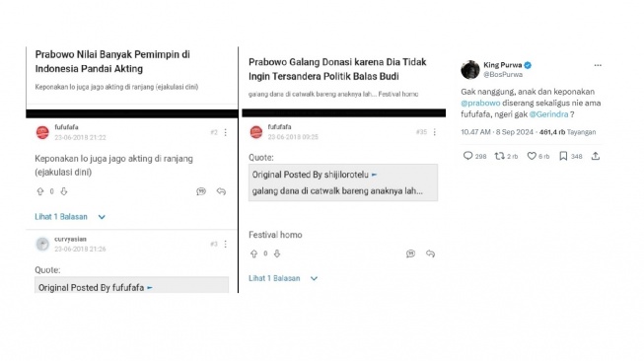Open the @prabowo mention
Viewport: 644px width, 361px height.
click(x=480, y=104)
